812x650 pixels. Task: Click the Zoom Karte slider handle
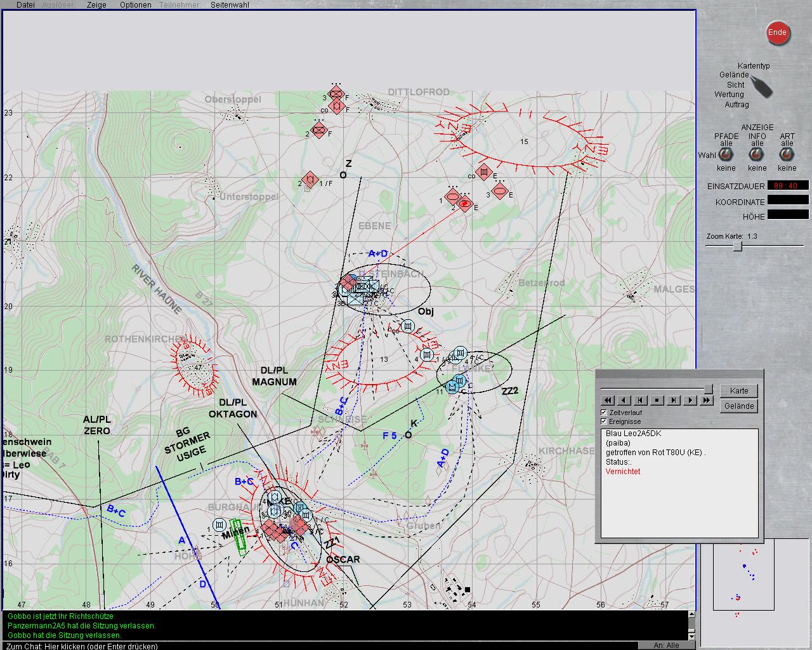point(737,246)
